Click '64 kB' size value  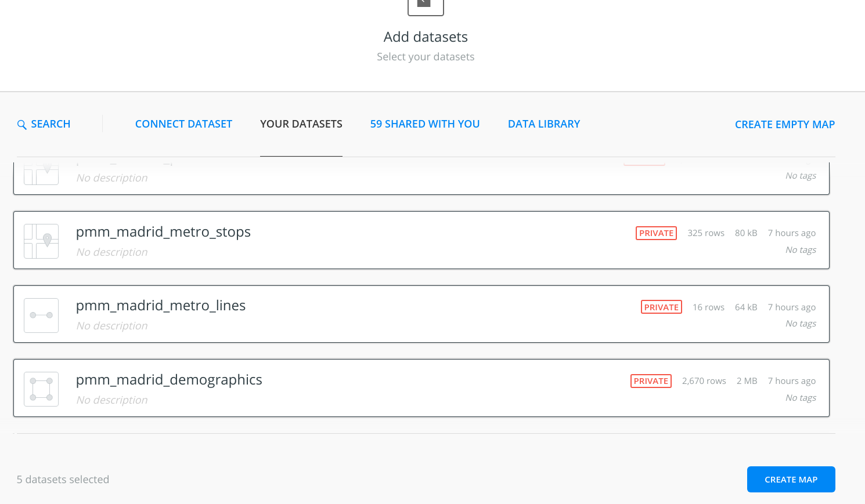click(746, 307)
